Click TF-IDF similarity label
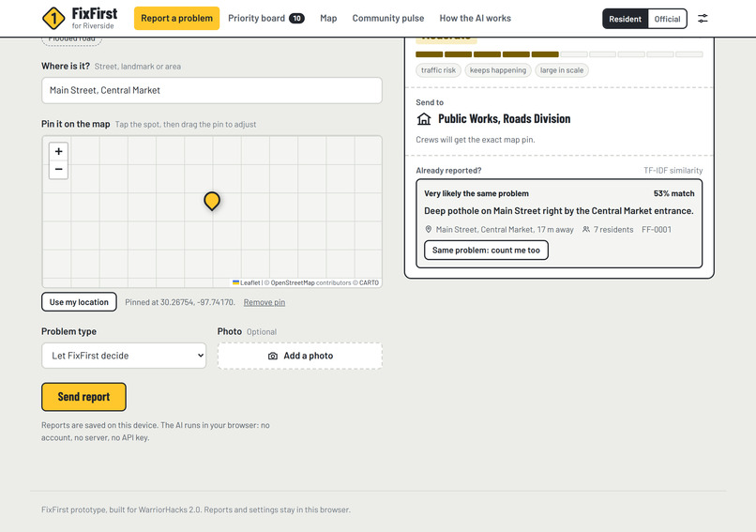756x532 pixels. 673,170
